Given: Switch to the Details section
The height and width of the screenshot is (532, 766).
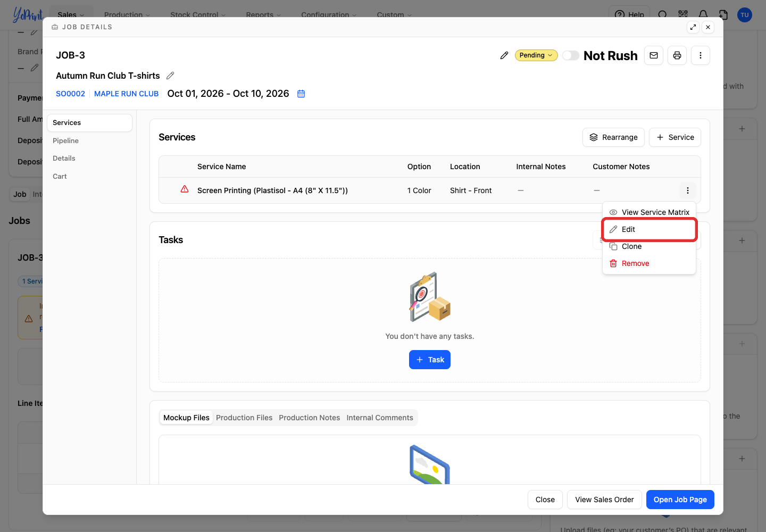Looking at the screenshot, I should 89,158.
